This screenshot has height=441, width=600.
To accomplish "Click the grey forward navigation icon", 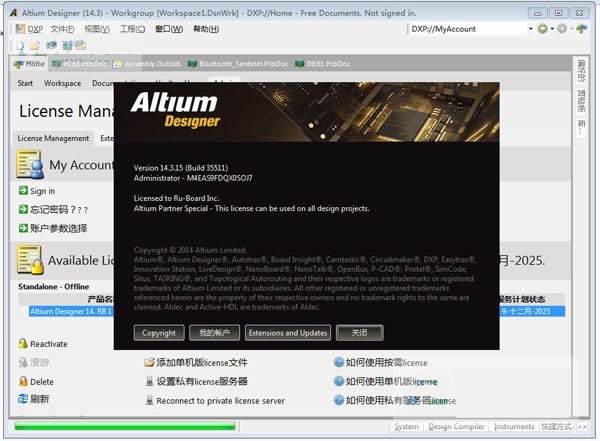I will (x=562, y=29).
